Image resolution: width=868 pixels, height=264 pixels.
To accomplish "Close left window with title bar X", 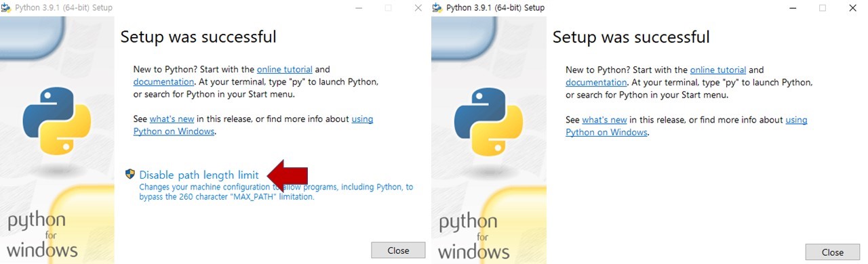I will 418,8.
